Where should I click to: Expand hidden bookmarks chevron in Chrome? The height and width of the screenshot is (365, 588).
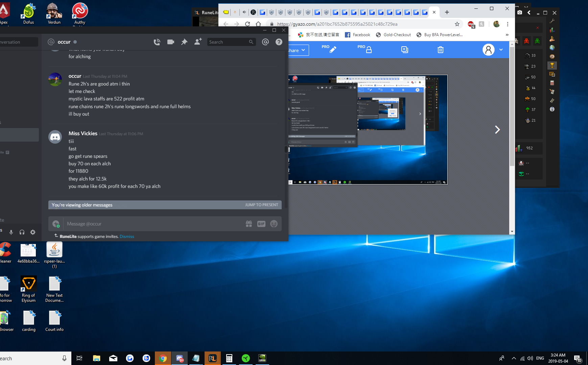(507, 35)
